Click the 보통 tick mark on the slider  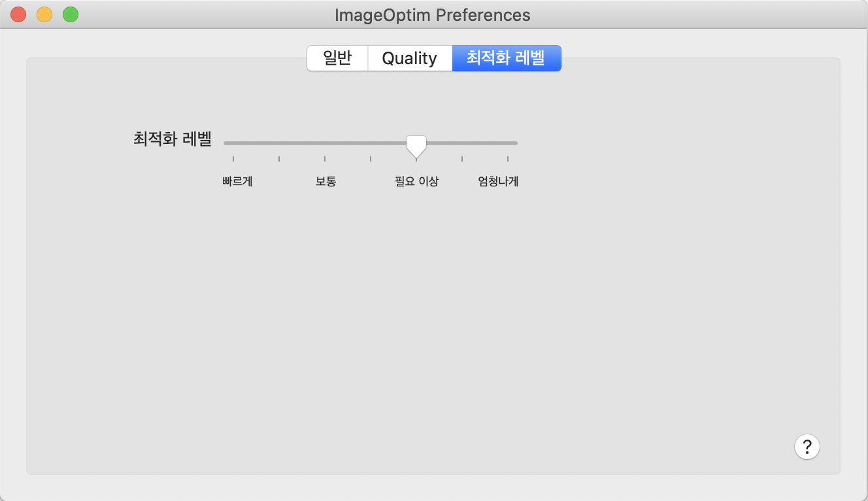(x=325, y=158)
